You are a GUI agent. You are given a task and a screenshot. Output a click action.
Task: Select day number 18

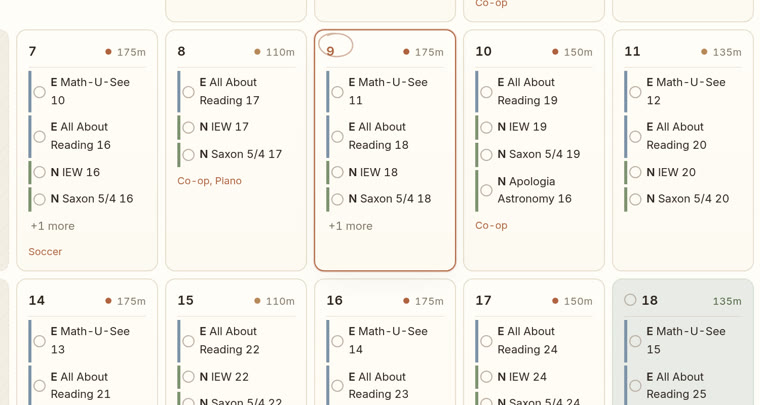click(x=649, y=300)
